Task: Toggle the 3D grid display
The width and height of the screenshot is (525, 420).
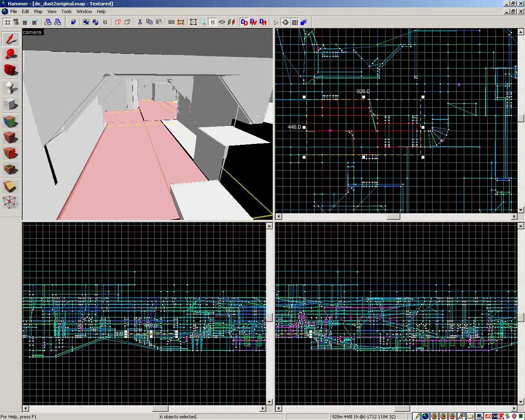Action: [16, 22]
